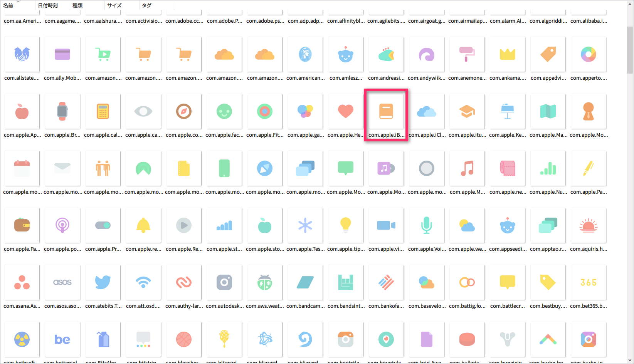Select the com.adobe.ps... label
This screenshot has width=634, height=364.
265,21
